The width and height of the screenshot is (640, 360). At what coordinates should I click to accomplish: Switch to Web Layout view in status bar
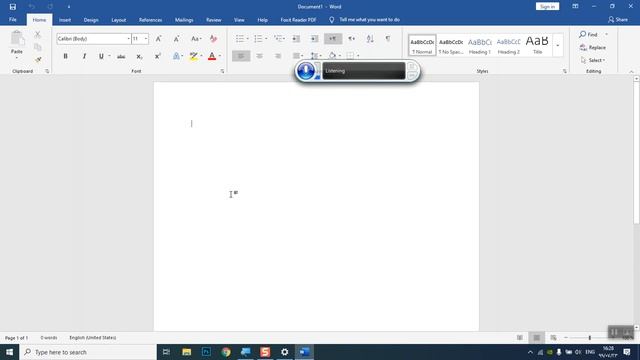tap(553, 338)
